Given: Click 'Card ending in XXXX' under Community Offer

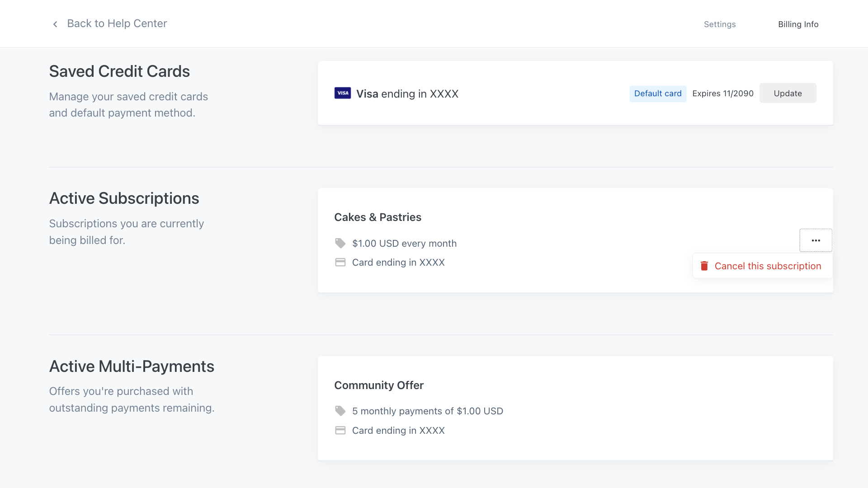Looking at the screenshot, I should point(398,431).
